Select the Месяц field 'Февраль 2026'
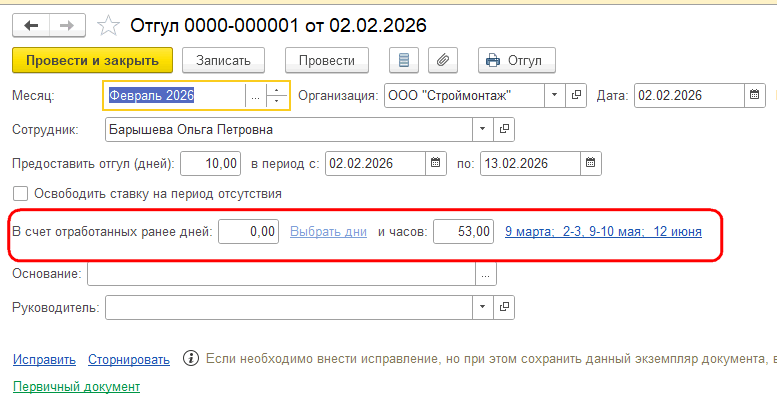 pyautogui.click(x=174, y=95)
